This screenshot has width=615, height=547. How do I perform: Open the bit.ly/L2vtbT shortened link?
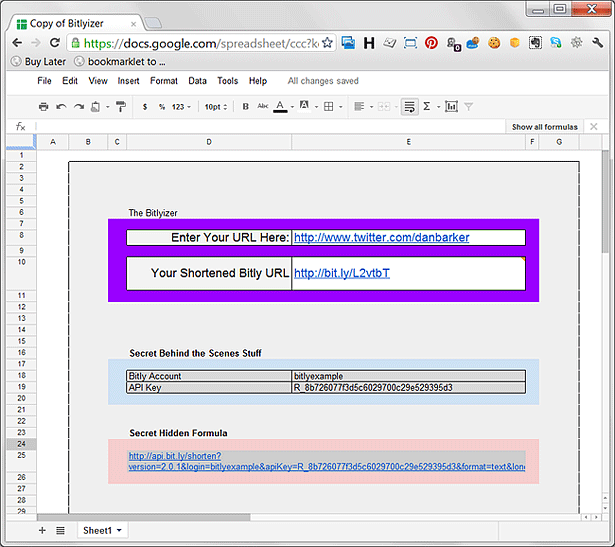(x=342, y=273)
